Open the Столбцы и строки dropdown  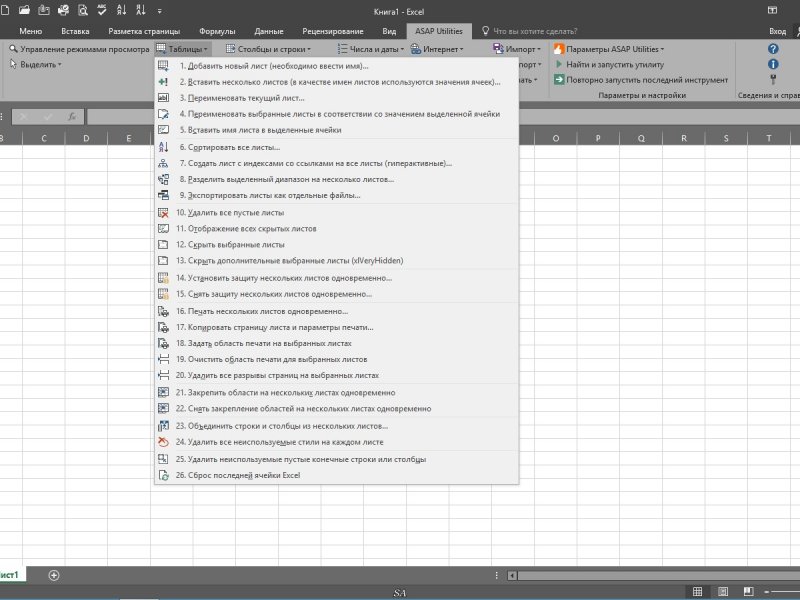268,49
